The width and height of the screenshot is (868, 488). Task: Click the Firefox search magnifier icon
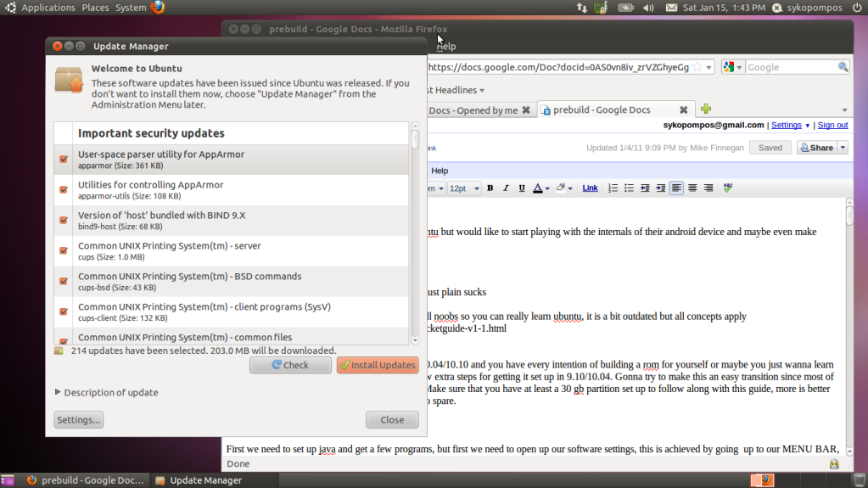(843, 67)
